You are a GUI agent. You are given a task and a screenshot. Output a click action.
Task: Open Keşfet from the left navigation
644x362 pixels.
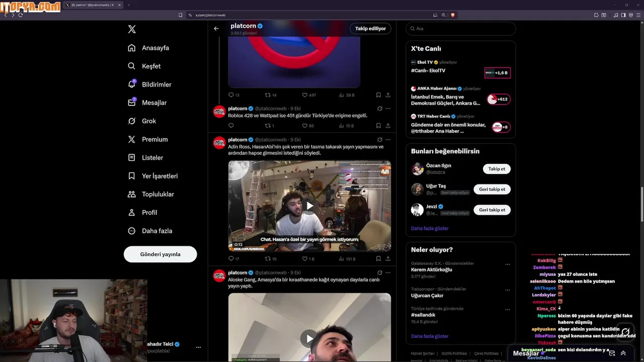coord(144,66)
